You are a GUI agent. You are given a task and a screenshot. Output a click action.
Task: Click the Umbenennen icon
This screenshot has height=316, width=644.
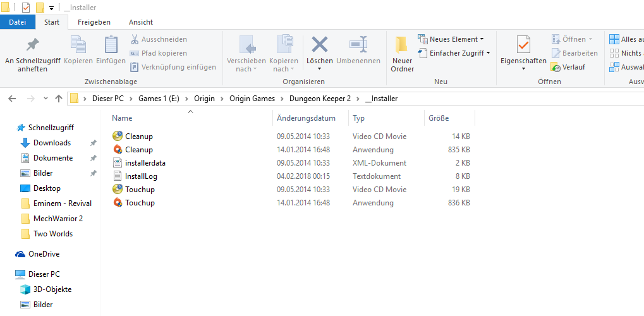pyautogui.click(x=358, y=44)
